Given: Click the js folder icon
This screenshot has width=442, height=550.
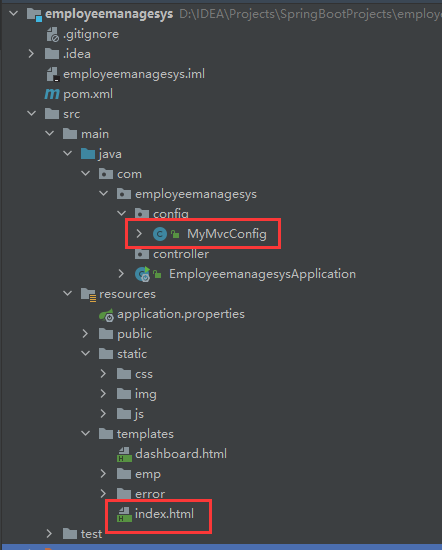Looking at the screenshot, I should coord(123,414).
